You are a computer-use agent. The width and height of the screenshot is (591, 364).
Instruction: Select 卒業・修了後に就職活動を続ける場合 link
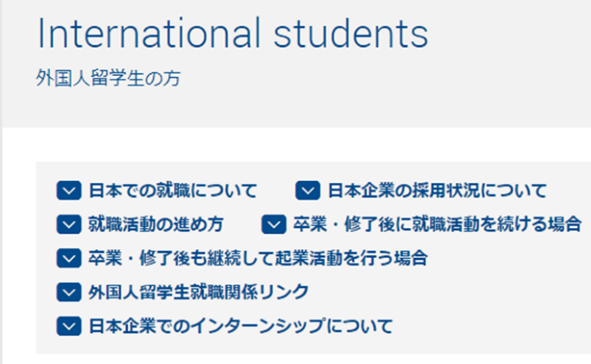click(437, 224)
